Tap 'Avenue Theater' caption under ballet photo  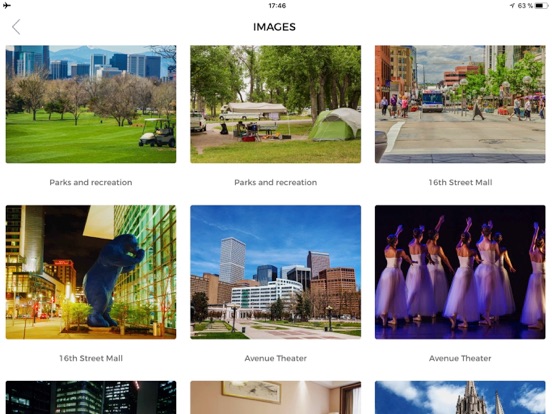460,358
